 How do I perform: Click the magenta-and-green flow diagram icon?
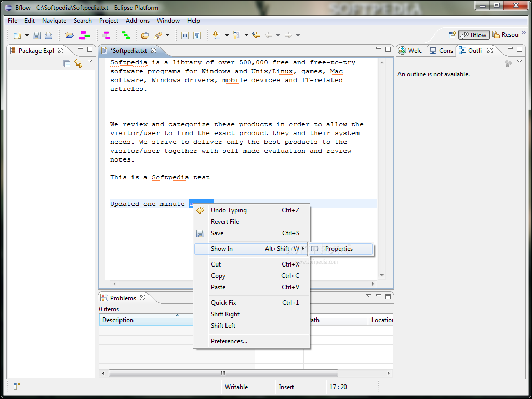85,35
